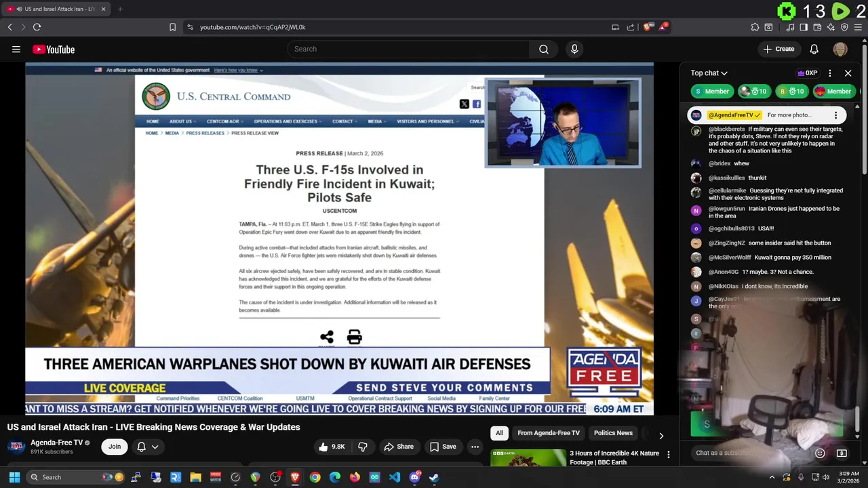868x488 pixels.
Task: Send a Super Chat dollar icon
Action: [842, 453]
